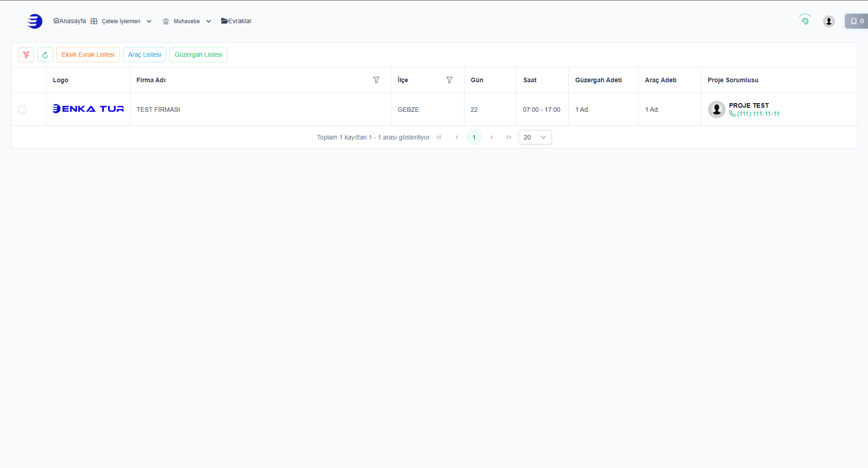Image resolution: width=868 pixels, height=468 pixels.
Task: Click the 07:00 - 17:00 time cell
Action: pyautogui.click(x=542, y=110)
